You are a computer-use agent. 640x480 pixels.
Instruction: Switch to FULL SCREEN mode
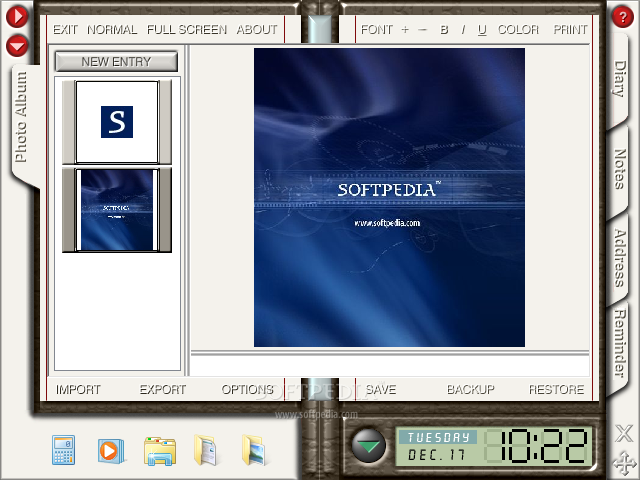187,29
